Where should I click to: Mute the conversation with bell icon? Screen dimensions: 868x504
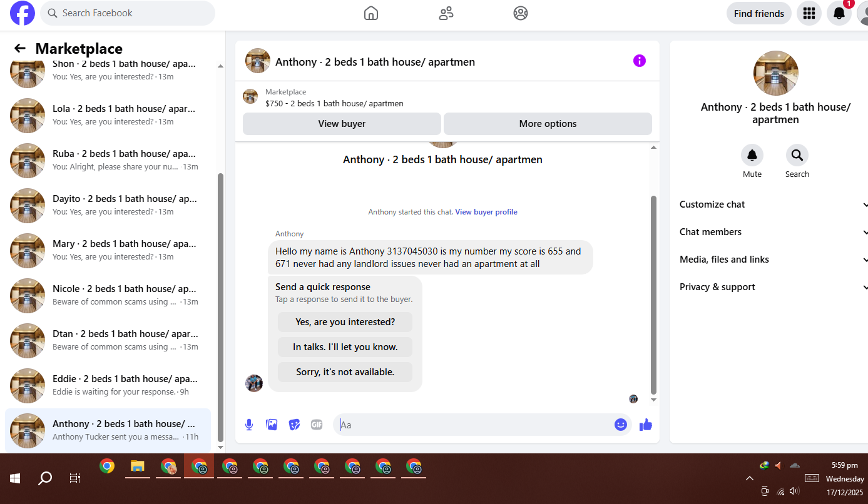[752, 155]
